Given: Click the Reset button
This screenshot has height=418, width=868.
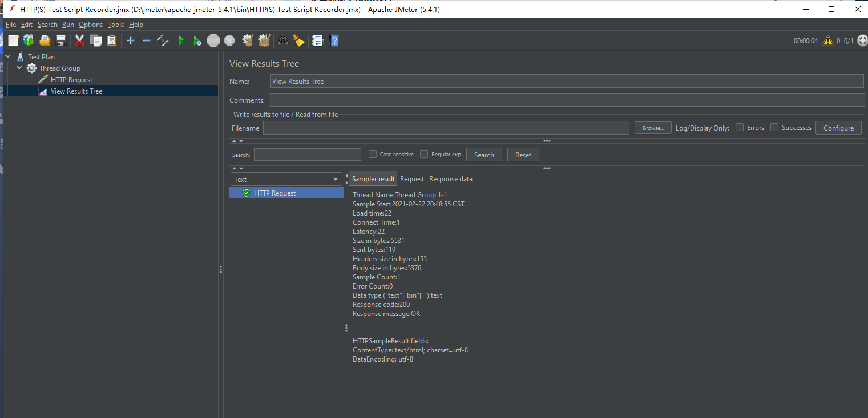Looking at the screenshot, I should point(523,155).
